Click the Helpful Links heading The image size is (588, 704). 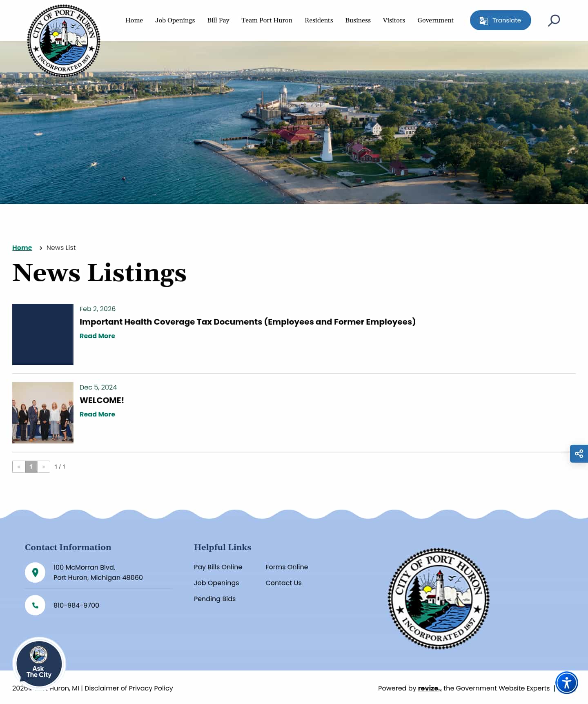click(x=223, y=547)
